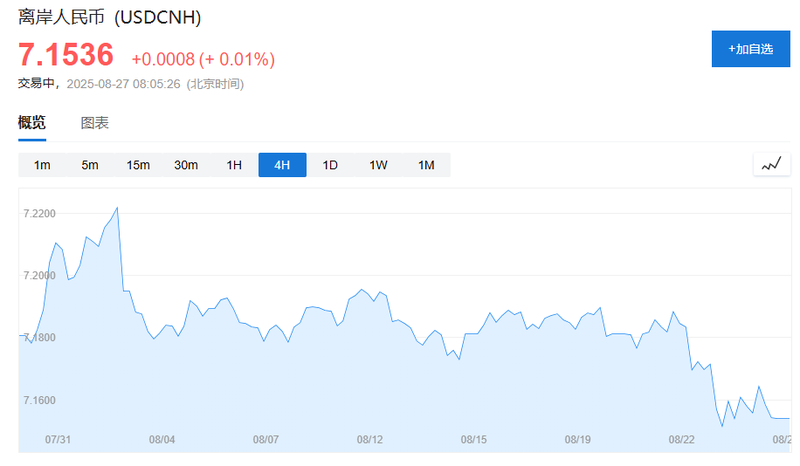Click the 08/12 date axis label

pos(369,439)
